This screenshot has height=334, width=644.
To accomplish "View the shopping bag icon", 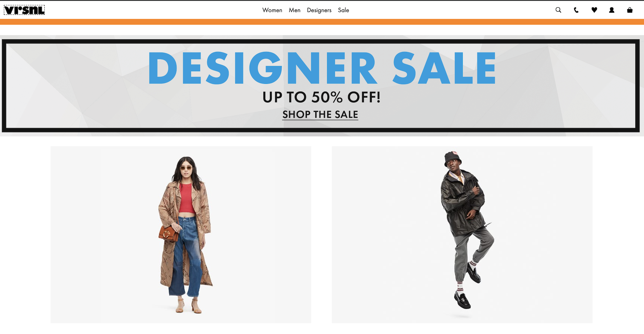I will 630,10.
